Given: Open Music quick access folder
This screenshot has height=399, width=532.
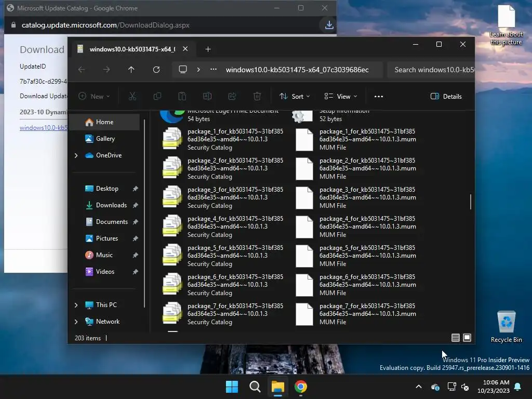Looking at the screenshot, I should (104, 255).
